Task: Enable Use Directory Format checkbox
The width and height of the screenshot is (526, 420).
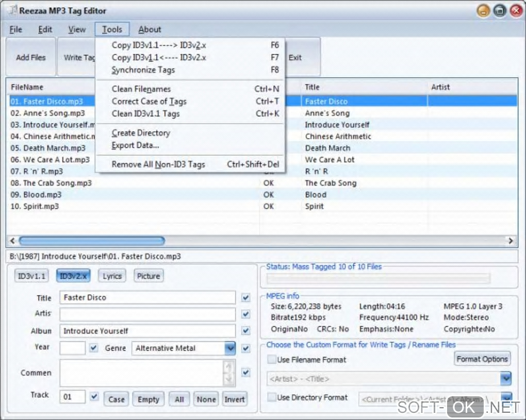Action: coord(271,397)
